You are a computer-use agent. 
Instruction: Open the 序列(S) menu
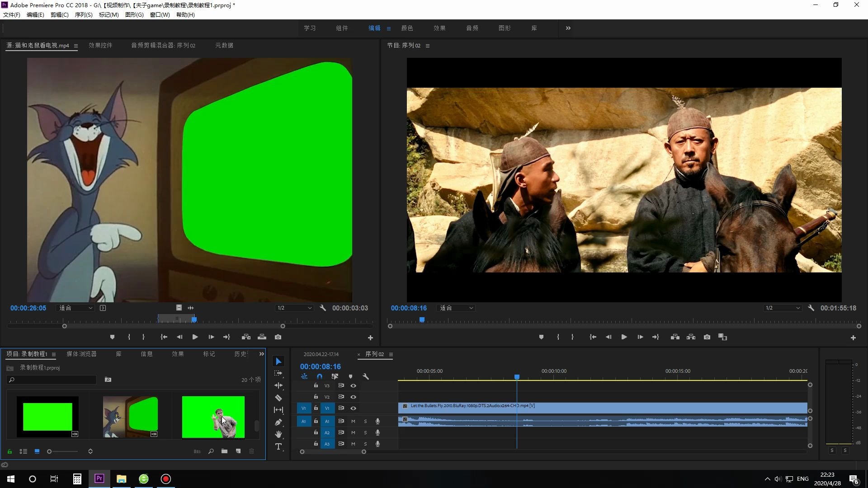[x=83, y=15]
